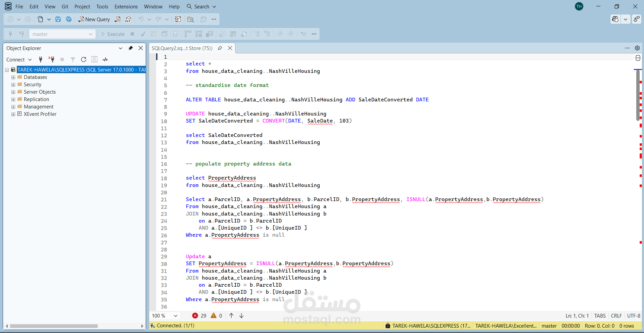Click the Find in Files folder icon
644x333 pixels.
click(x=191, y=19)
